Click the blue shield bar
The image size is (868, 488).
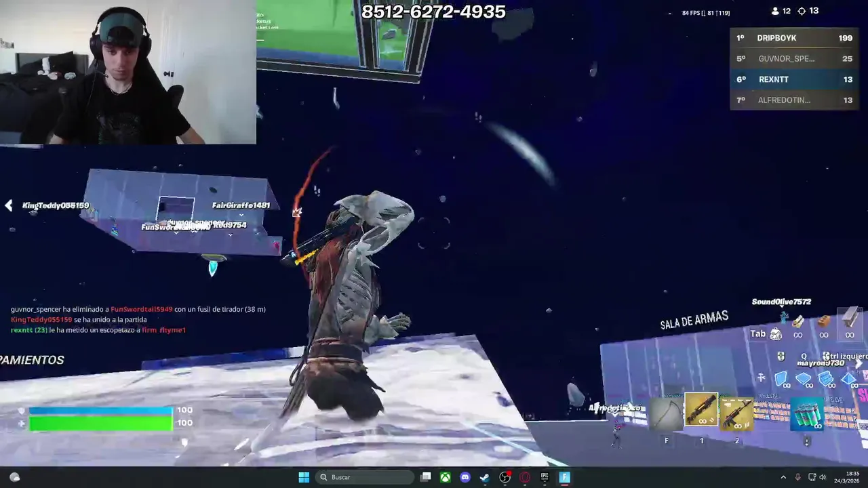click(x=100, y=411)
